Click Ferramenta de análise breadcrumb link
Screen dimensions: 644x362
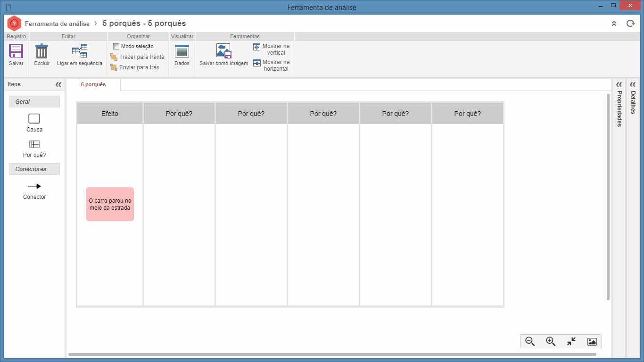57,24
